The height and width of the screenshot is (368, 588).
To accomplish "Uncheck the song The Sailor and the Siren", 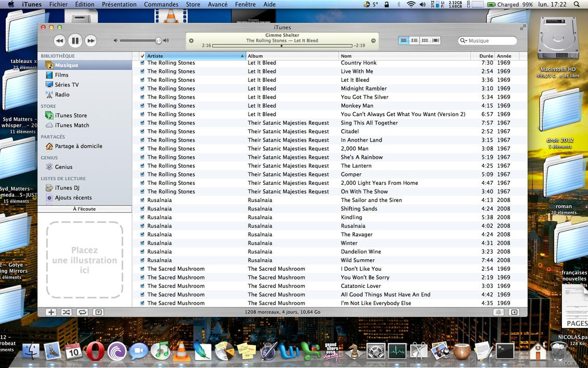I will click(x=142, y=200).
